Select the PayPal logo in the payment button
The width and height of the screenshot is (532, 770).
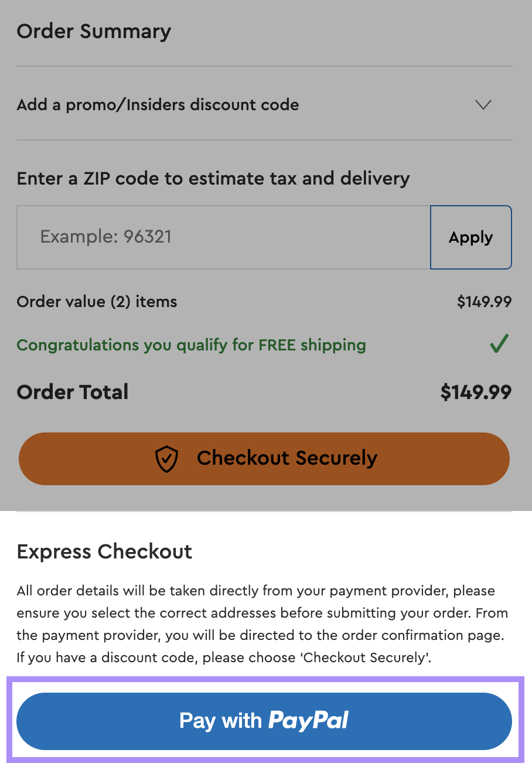coord(309,721)
